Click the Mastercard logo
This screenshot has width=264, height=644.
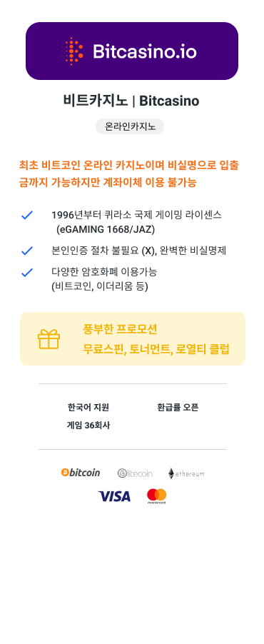[157, 496]
